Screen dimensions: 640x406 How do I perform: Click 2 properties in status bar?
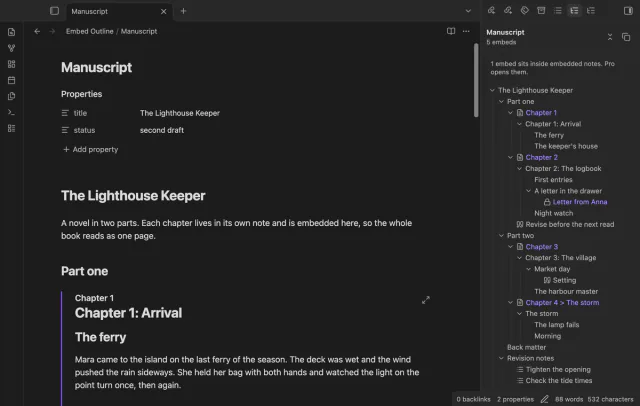point(515,399)
